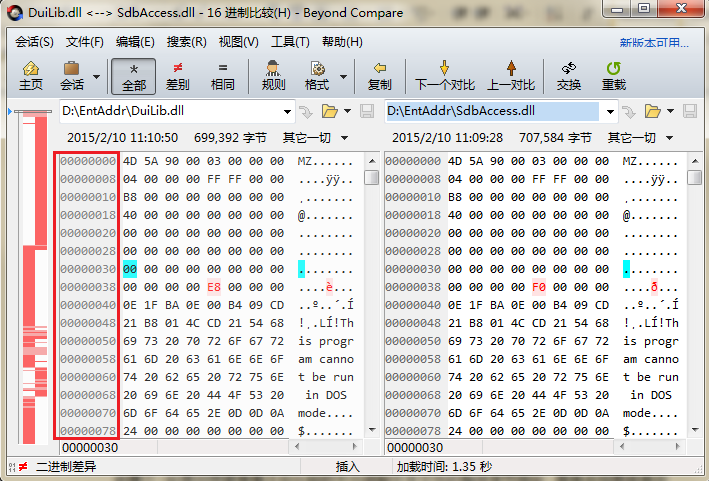Click the 重载 (Reload) icon
Viewport: 709px width, 481px height.
[613, 75]
